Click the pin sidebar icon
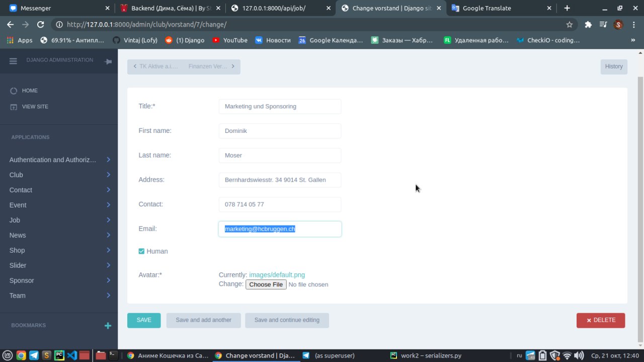Viewport: 644px width, 362px height. pyautogui.click(x=108, y=61)
